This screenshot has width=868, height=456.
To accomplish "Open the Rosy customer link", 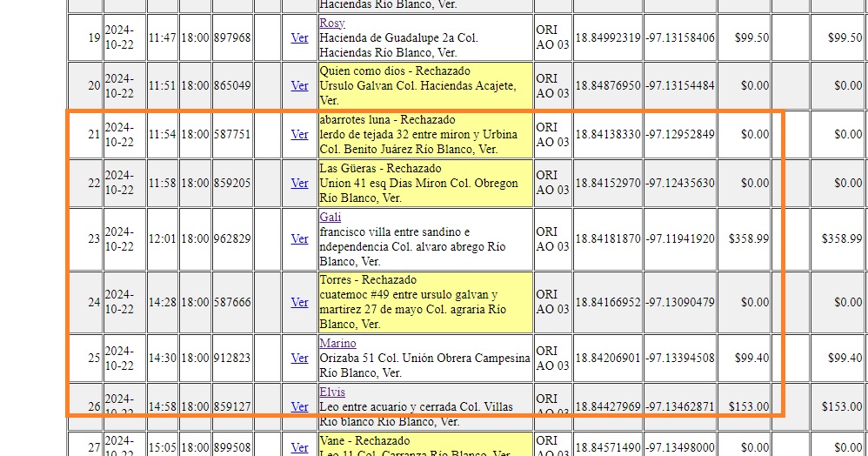I will [332, 23].
